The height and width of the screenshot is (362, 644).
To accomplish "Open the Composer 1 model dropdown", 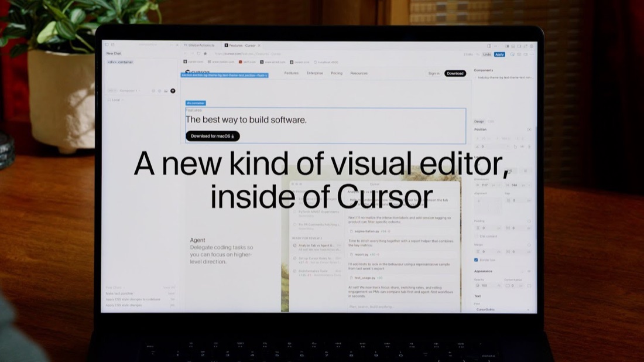I will 130,91.
